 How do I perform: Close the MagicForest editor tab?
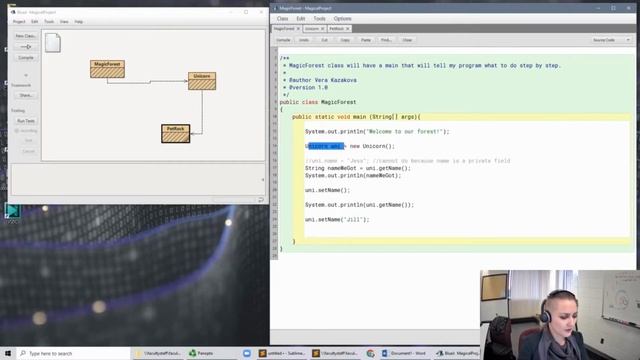(298, 29)
